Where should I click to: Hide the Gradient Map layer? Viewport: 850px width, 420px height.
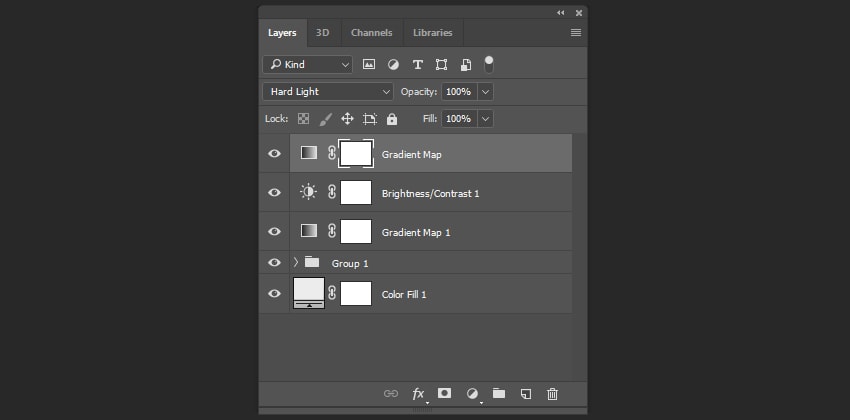point(275,153)
